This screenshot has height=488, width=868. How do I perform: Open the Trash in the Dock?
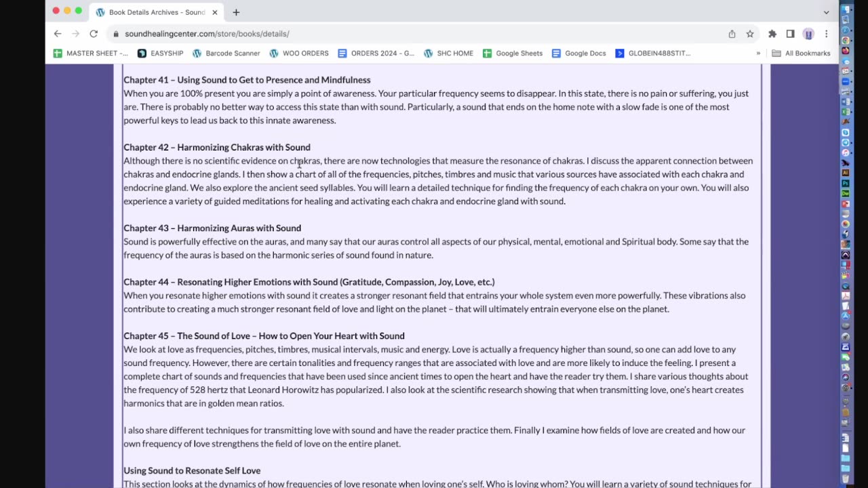click(846, 479)
